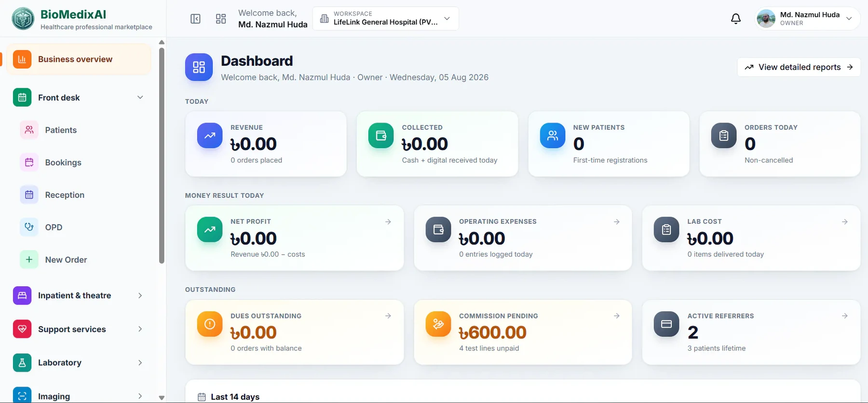The width and height of the screenshot is (868, 403).
Task: Click sidebar scrollbar down arrow
Action: coord(162,398)
